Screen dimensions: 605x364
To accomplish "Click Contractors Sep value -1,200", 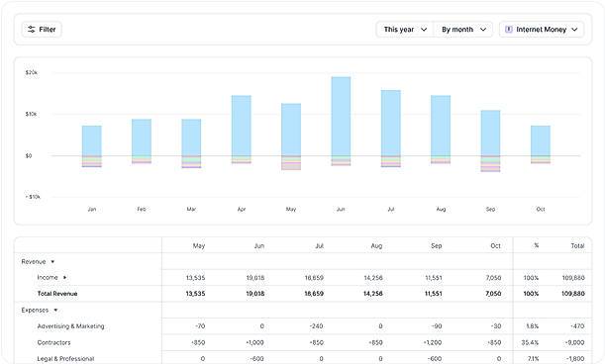I will pos(432,342).
